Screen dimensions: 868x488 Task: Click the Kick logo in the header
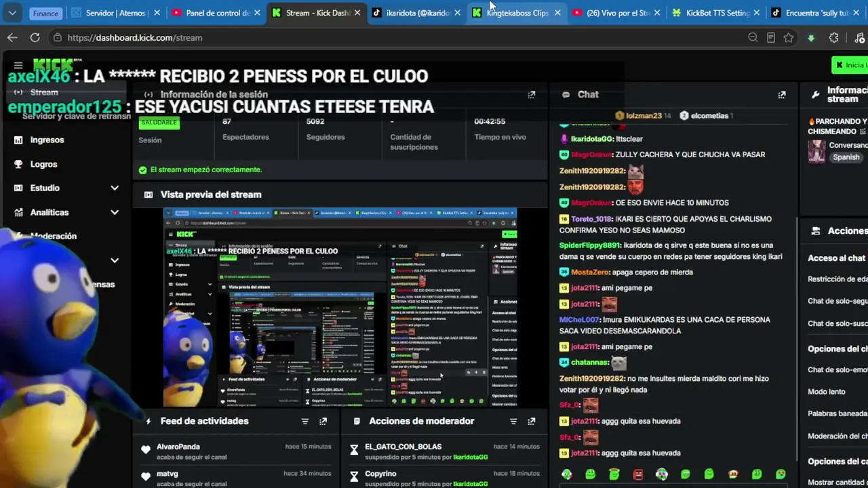(x=53, y=65)
